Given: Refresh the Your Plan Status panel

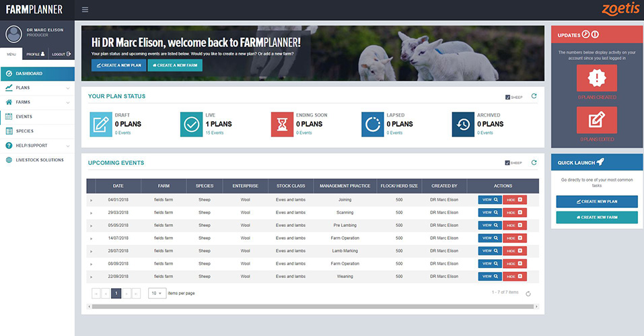Looking at the screenshot, I should pos(534,96).
